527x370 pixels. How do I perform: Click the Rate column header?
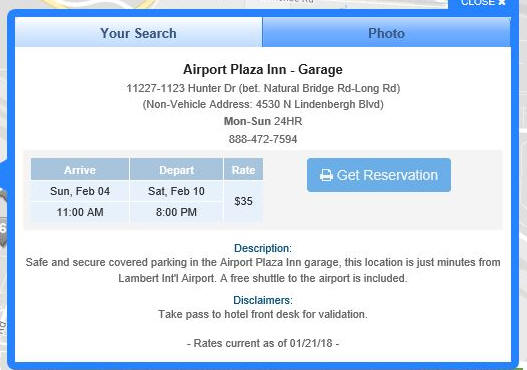pos(243,170)
